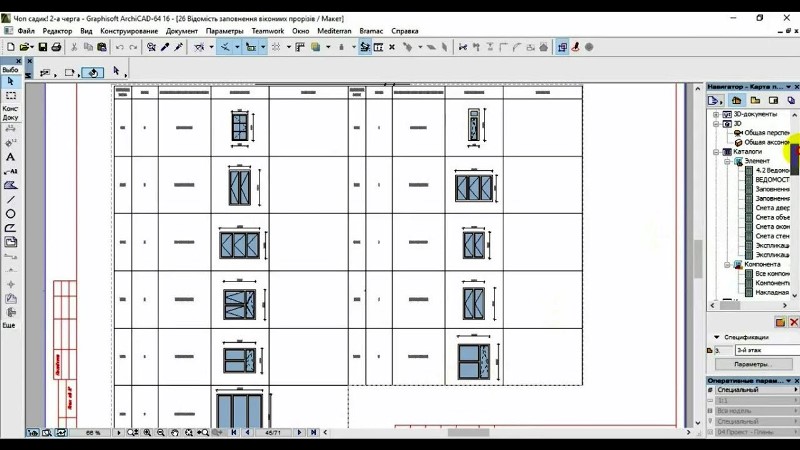The width and height of the screenshot is (800, 450).
Task: Inject parameters with the syringe icon
Action: [x=179, y=47]
